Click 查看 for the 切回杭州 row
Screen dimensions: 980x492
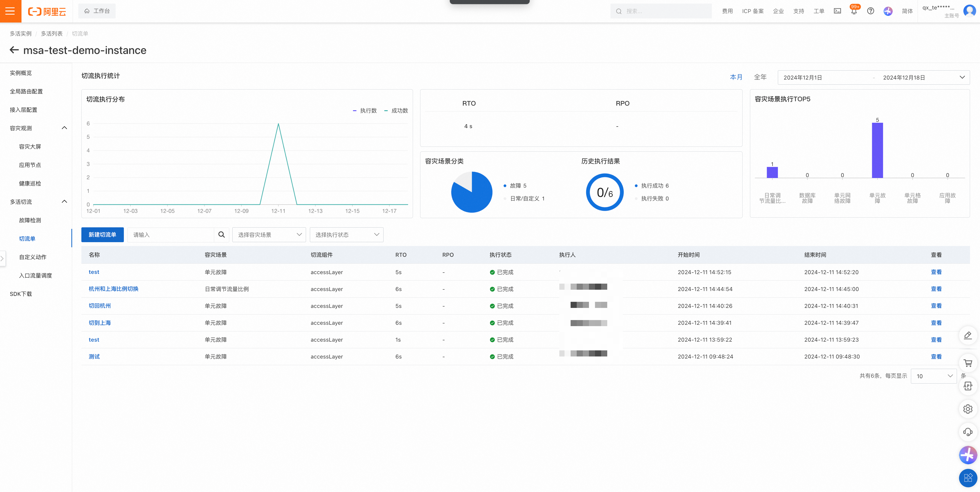(936, 306)
